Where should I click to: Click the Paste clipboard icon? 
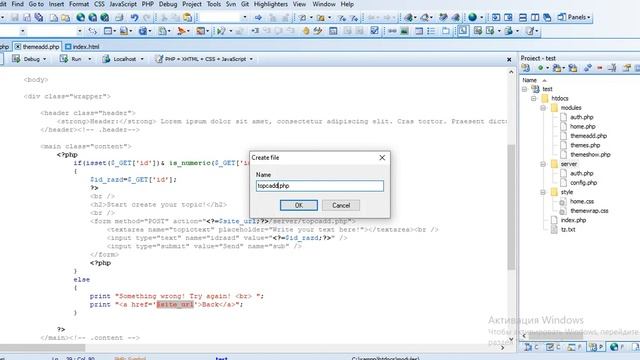(187, 18)
